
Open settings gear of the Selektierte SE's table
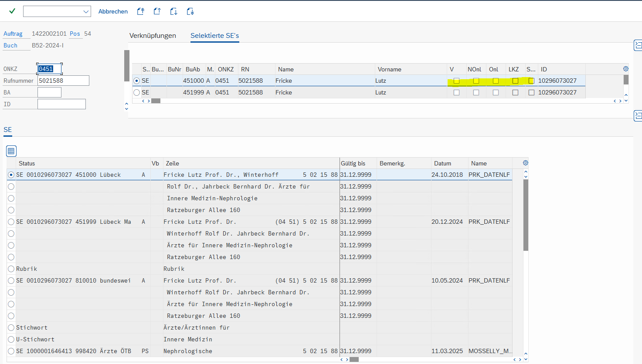pyautogui.click(x=626, y=69)
